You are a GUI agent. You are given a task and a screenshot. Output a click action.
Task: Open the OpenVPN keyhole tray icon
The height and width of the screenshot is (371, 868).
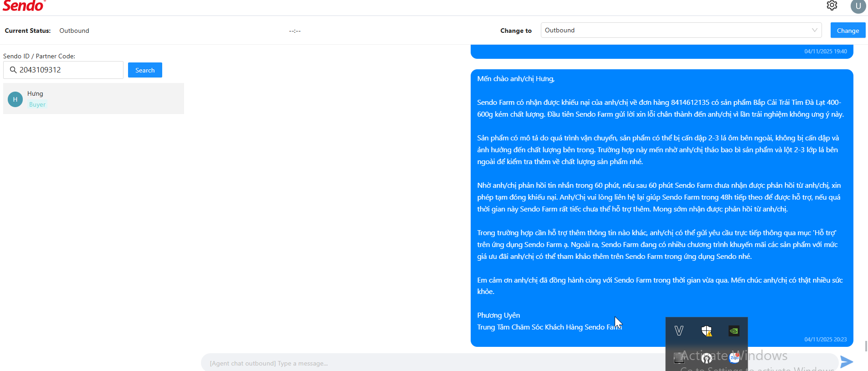pyautogui.click(x=707, y=358)
